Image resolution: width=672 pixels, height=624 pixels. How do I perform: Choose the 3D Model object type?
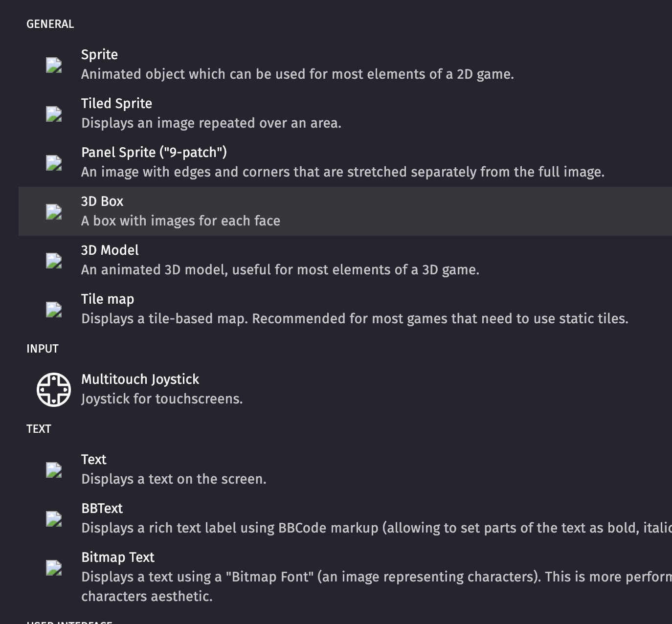point(110,250)
